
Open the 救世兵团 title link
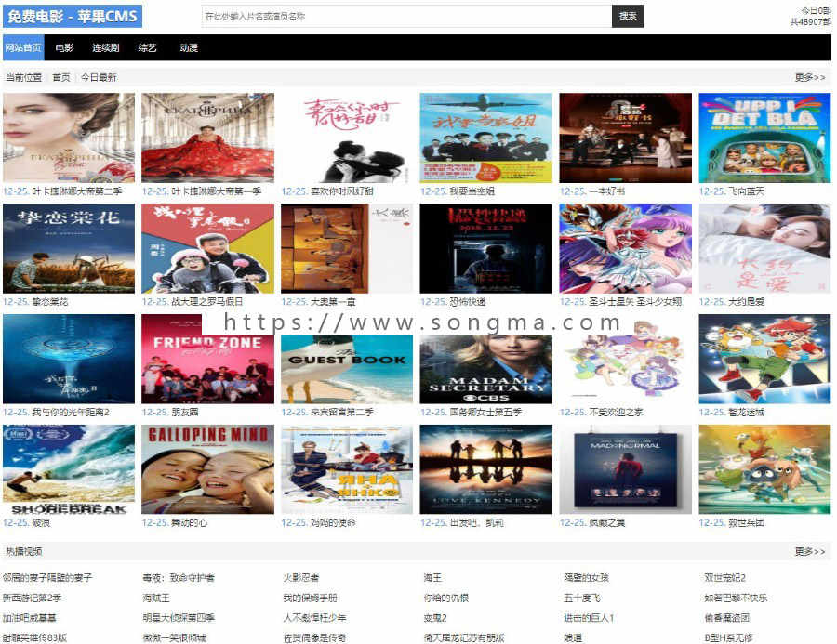pyautogui.click(x=746, y=523)
